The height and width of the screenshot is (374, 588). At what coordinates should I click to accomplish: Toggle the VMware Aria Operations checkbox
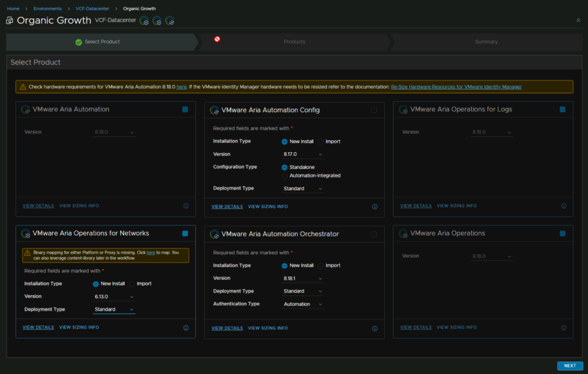pos(563,234)
